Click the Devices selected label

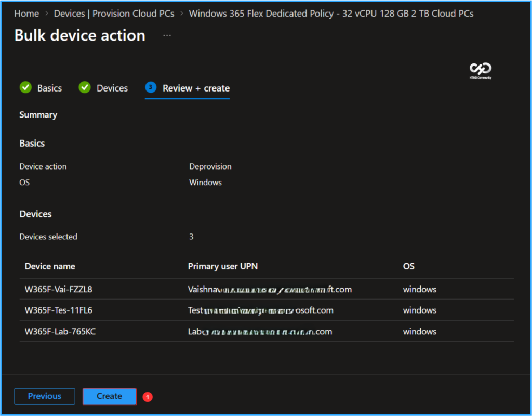48,237
